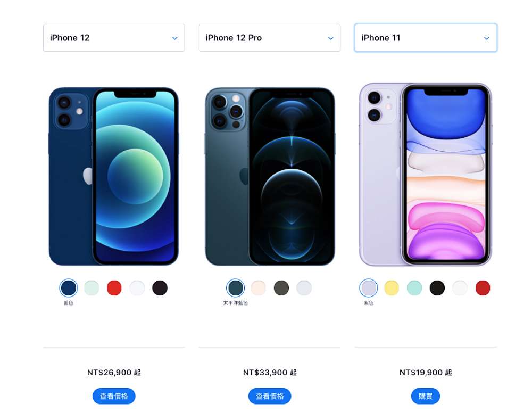Expand the iPhone 12 Pro model selector
The image size is (532, 420).
tap(269, 38)
